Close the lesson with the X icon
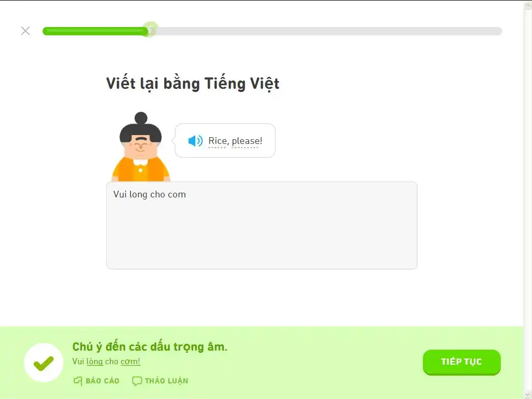 [25, 31]
